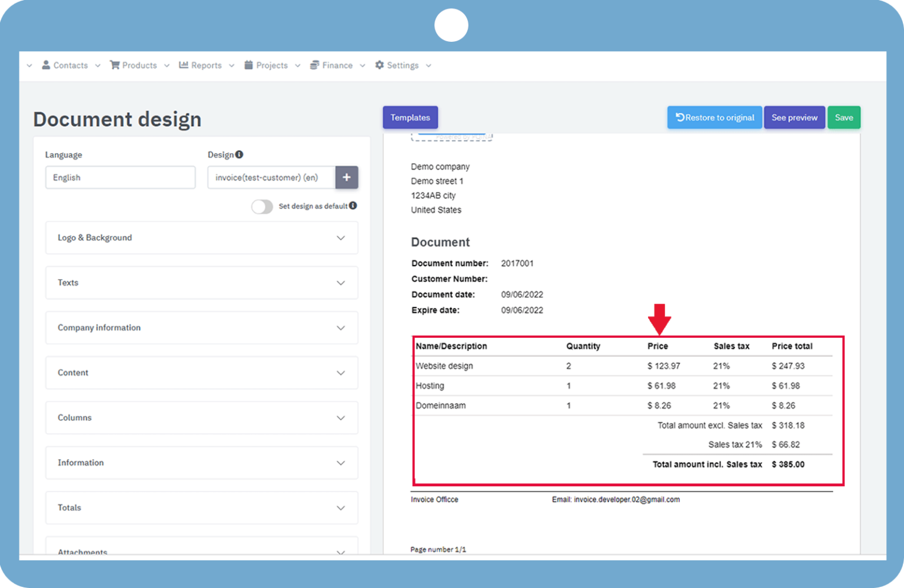This screenshot has height=588, width=904.
Task: Click the Projects briefcase icon
Action: 248,65
